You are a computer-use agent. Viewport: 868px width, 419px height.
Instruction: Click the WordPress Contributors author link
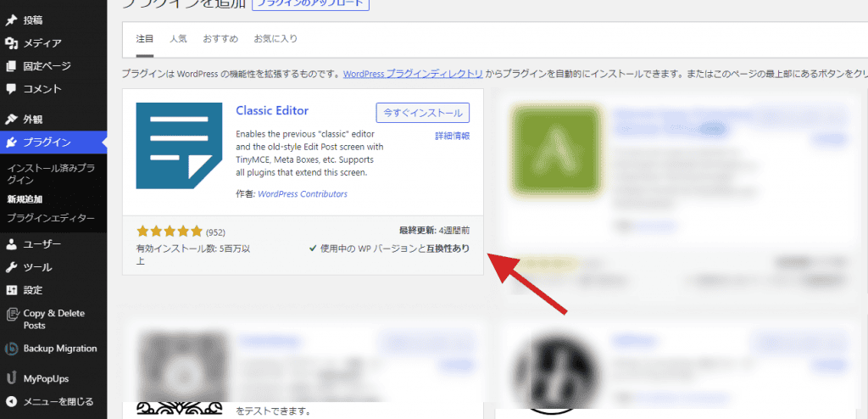click(x=303, y=194)
